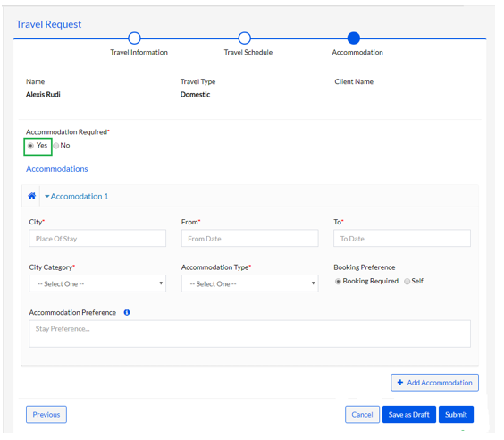
Task: Click the Cancel button
Action: click(x=362, y=415)
